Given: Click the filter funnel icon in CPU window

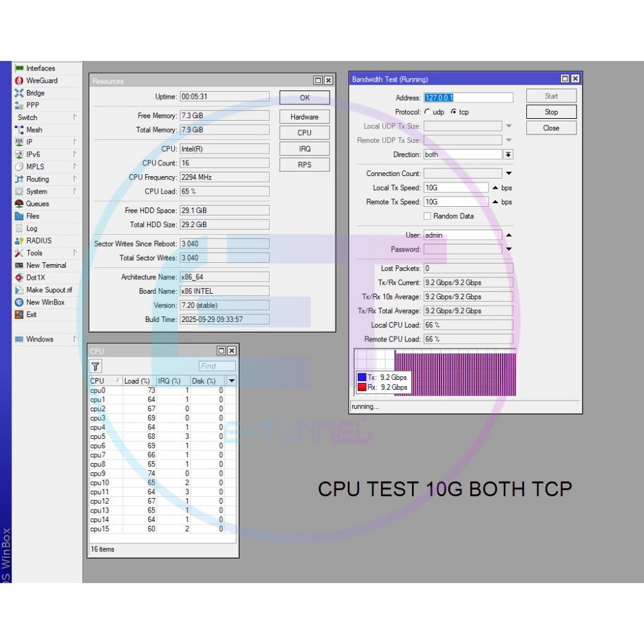Looking at the screenshot, I should coord(96,367).
